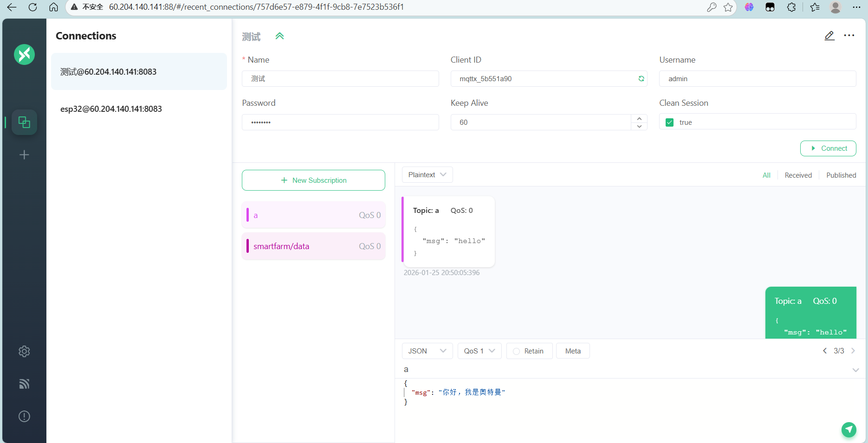Expand the QoS 1 dropdown
Screen dimensions: 868x443
pos(479,351)
